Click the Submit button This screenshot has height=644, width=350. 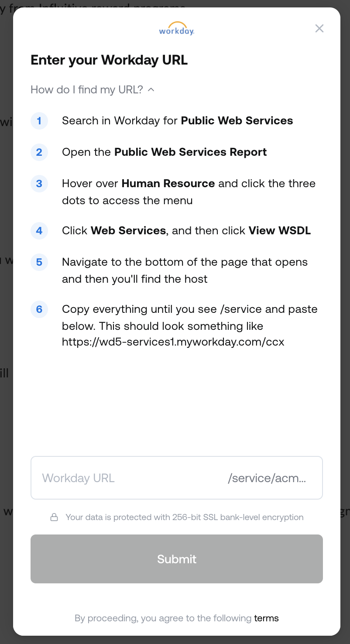pyautogui.click(x=177, y=559)
